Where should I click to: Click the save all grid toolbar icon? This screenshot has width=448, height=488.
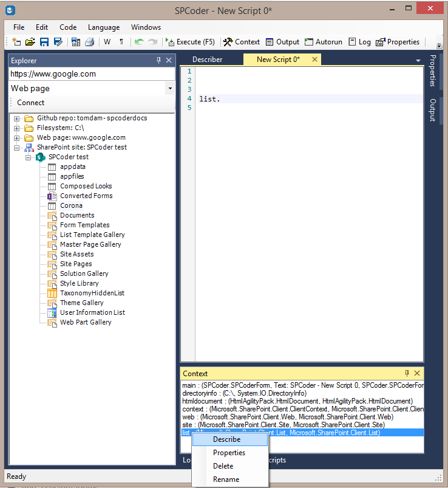click(75, 42)
